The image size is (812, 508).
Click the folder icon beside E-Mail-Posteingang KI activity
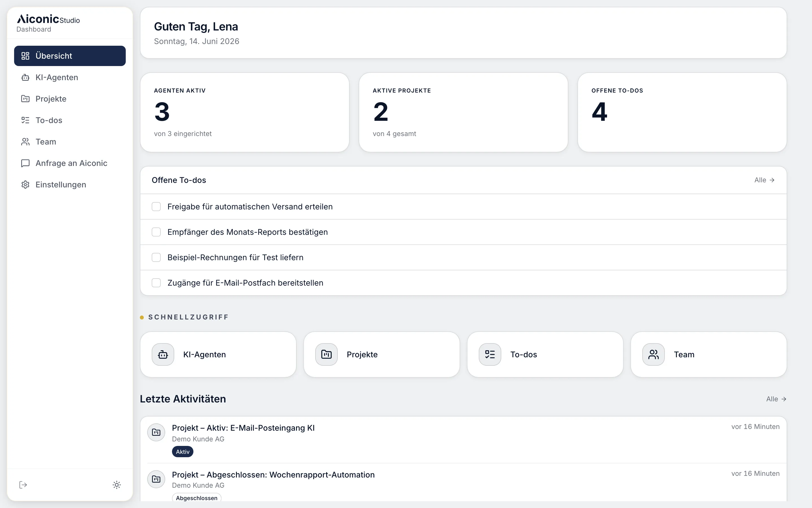pos(156,432)
